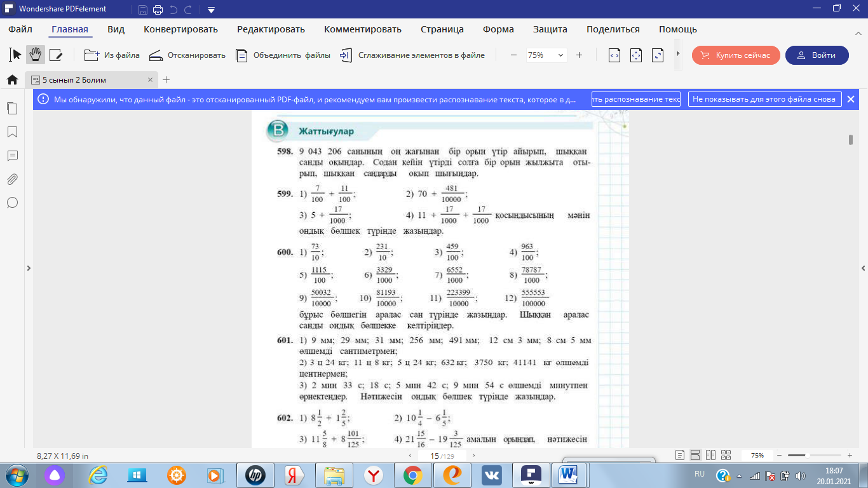Image resolution: width=868 pixels, height=488 pixels.
Task: Expand the quick access toolbar dropdown arrow
Action: pyautogui.click(x=211, y=10)
